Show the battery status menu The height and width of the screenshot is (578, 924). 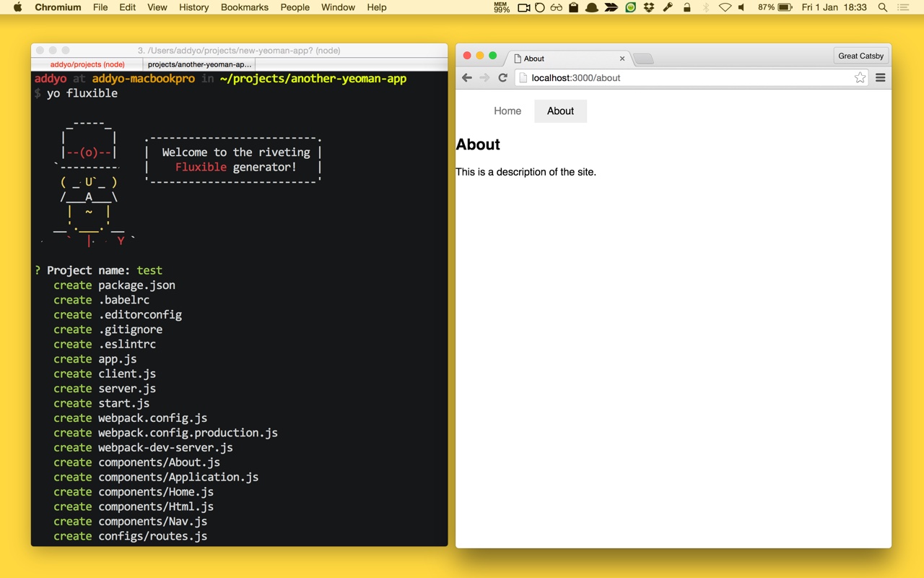785,7
